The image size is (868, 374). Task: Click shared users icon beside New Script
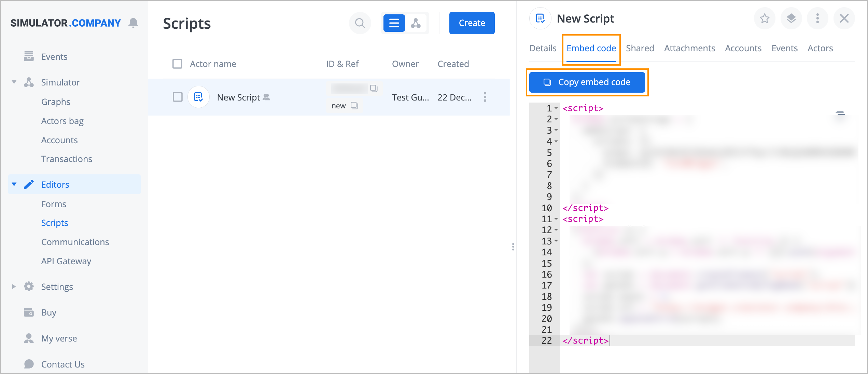point(266,97)
